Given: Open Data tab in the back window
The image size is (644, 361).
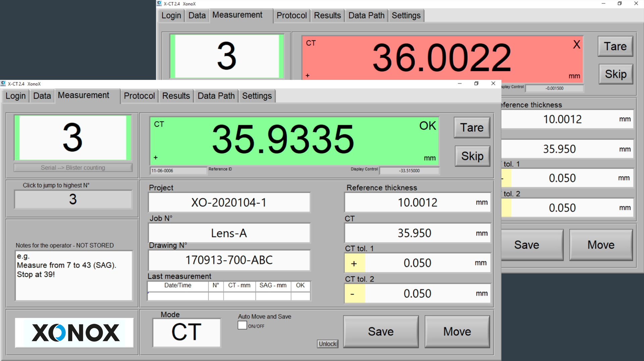Looking at the screenshot, I should 197,15.
